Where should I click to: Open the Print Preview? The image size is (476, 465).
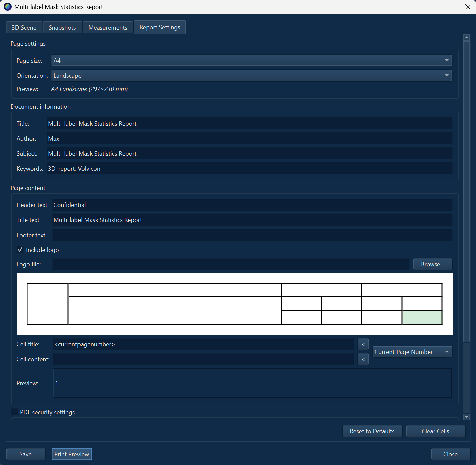[x=71, y=454]
